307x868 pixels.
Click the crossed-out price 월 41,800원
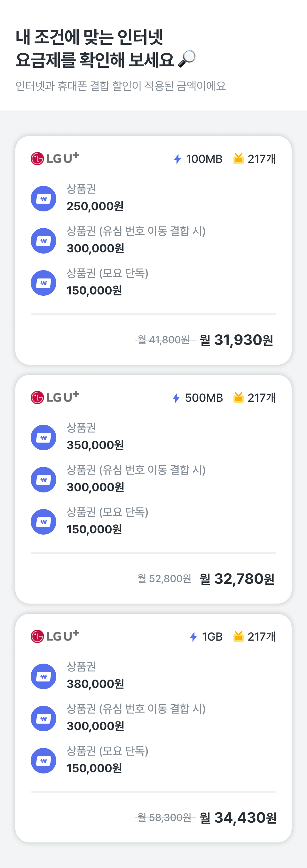165,340
